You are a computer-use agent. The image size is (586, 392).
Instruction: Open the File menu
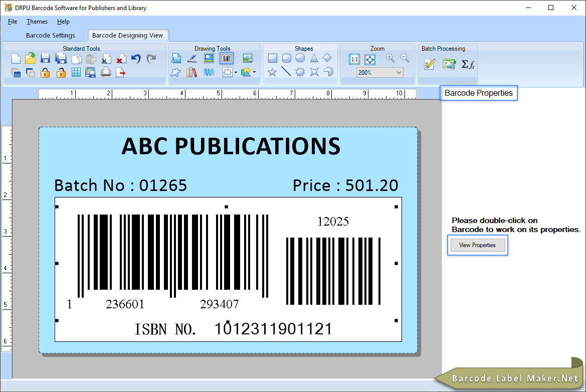click(x=13, y=22)
